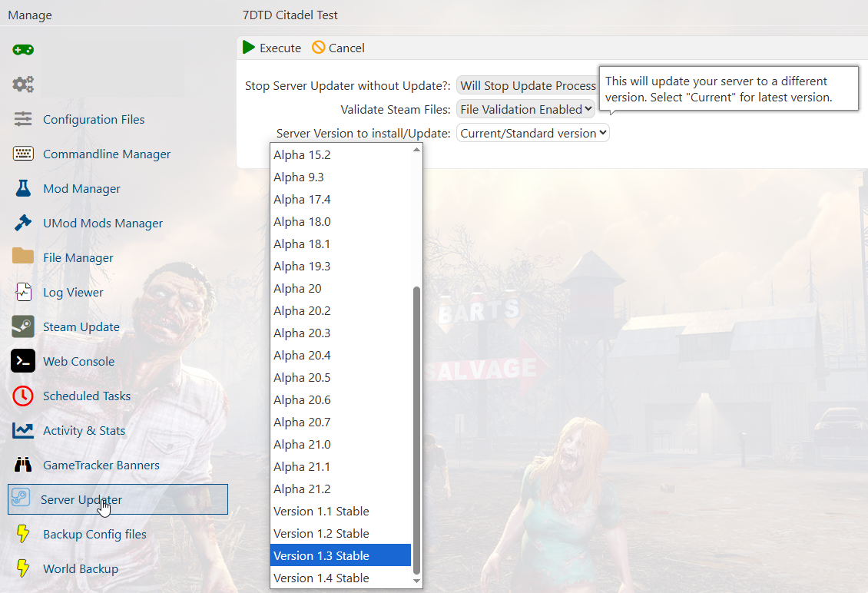868x593 pixels.
Task: Launch the Web Console
Action: coord(78,361)
